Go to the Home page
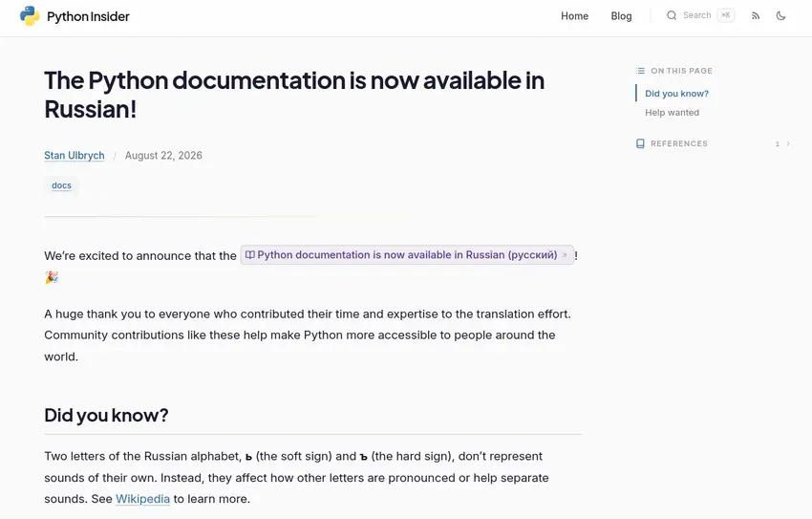Screen dimensions: 812x519 point(574,16)
